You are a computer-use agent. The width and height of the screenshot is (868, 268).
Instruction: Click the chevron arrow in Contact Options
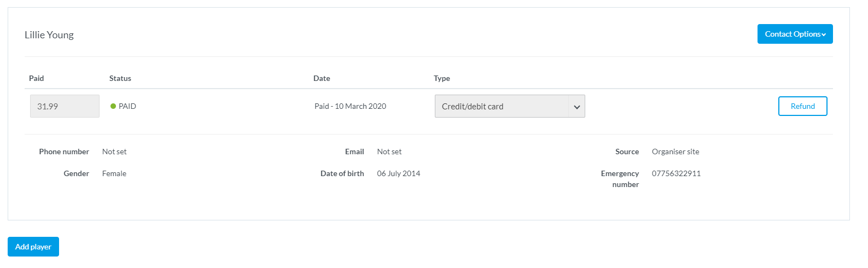(x=824, y=34)
